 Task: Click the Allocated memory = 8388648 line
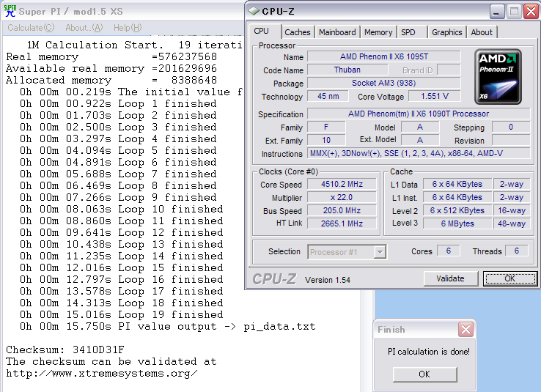111,80
